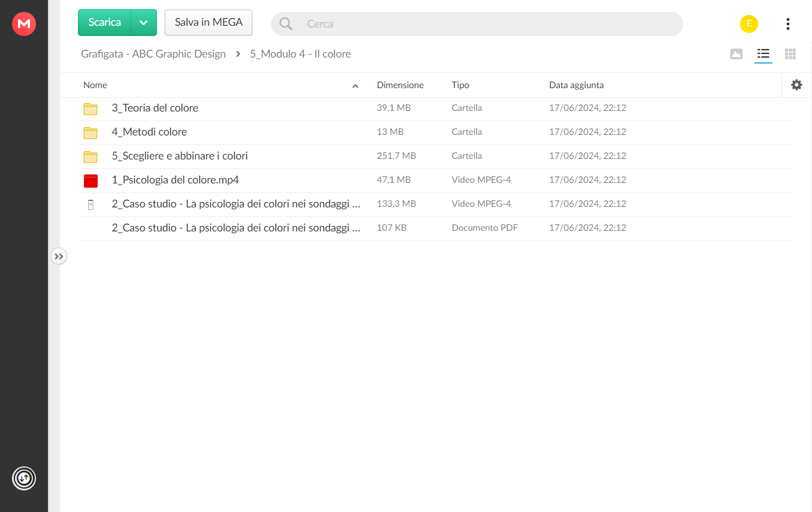Screen dimensions: 812x512
Task: Click the MEGA logo icon
Action: [24, 24]
